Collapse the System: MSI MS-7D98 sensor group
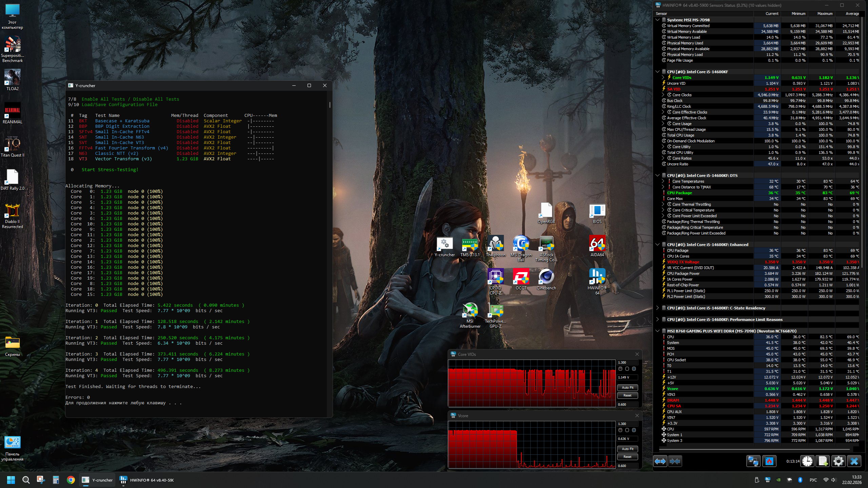This screenshot has width=868, height=488. pos(657,20)
